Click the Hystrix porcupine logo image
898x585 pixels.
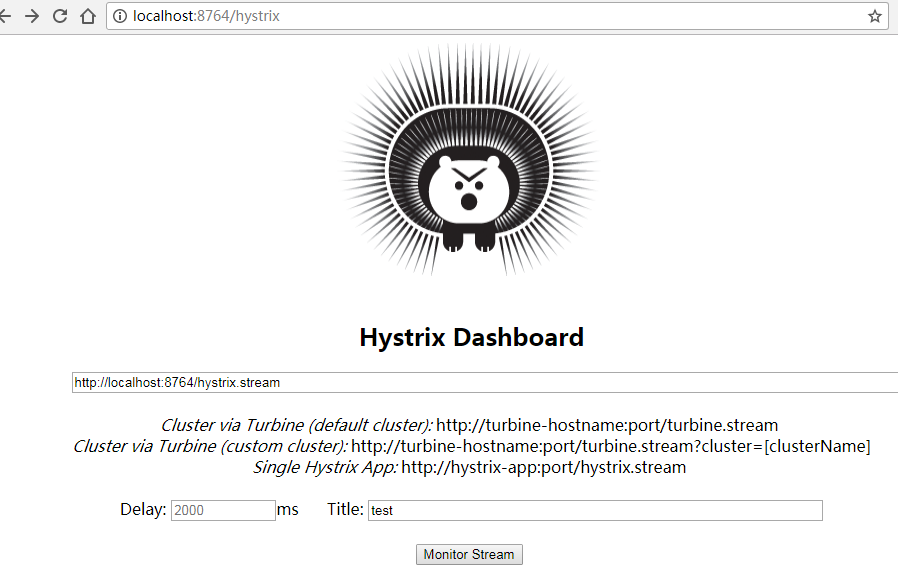click(469, 160)
